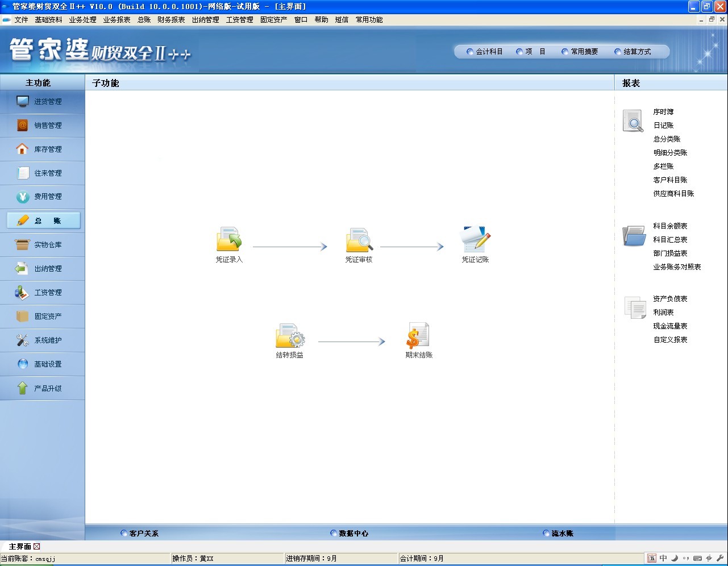Click the orange icon beside 销售管理

[23, 126]
